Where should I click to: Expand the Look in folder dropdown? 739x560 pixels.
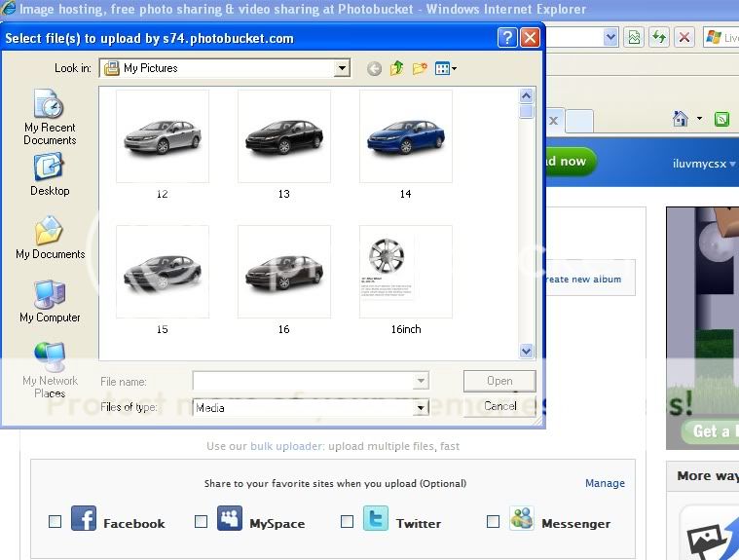pos(342,68)
